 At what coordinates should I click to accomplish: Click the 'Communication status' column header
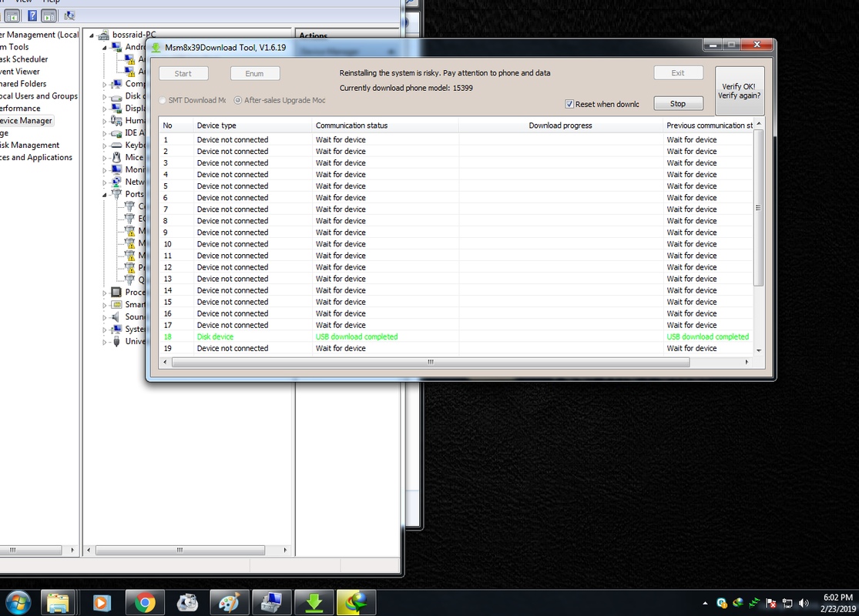click(385, 126)
